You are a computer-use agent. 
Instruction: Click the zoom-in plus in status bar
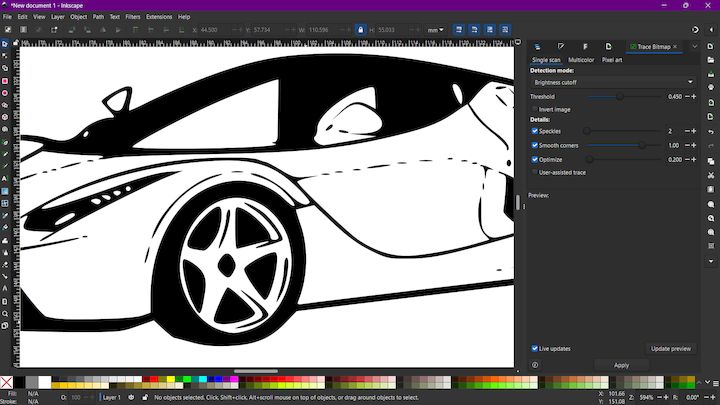[666, 397]
